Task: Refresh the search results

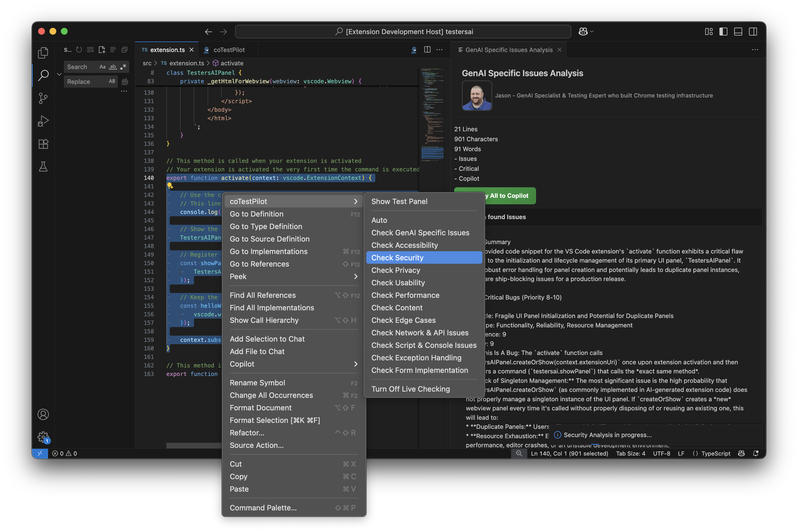Action: (79, 50)
